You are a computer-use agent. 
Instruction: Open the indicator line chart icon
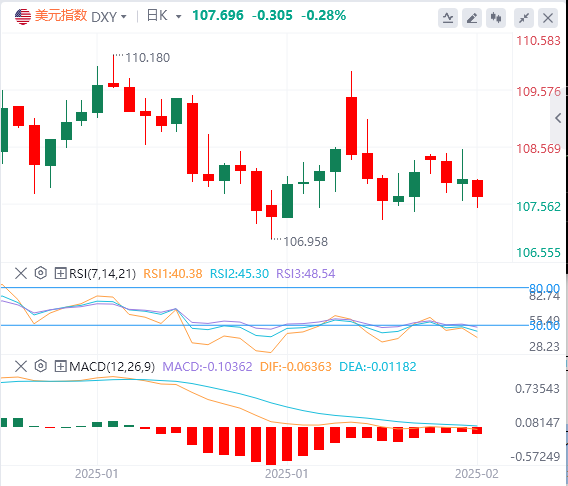(x=448, y=18)
